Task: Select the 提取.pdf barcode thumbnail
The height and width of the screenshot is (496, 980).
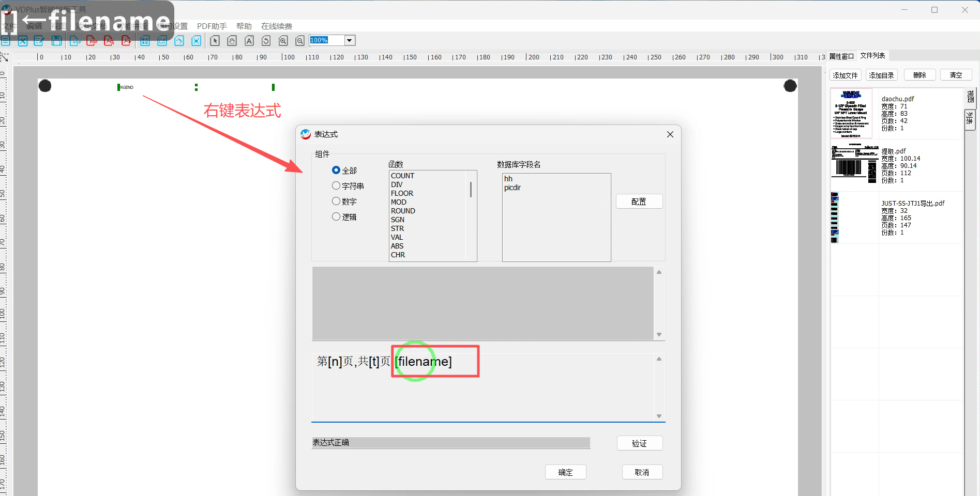Action: 854,165
